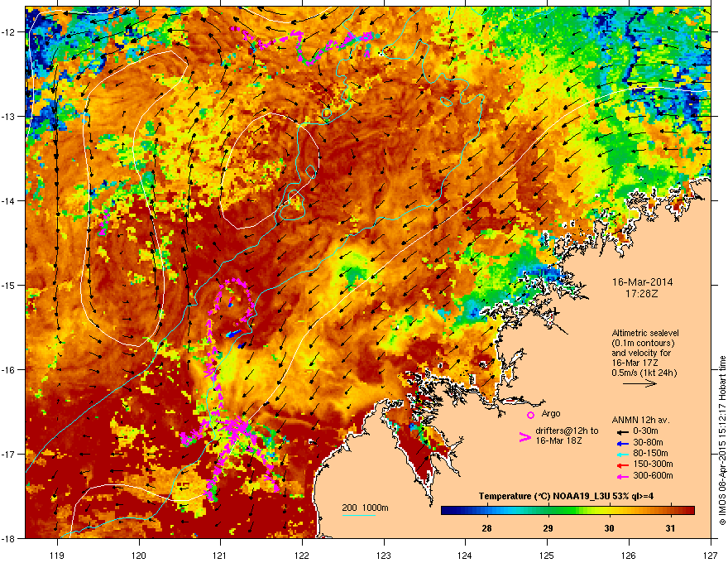This screenshot has height=563, width=728.
Task: Click longitude axis label 123
Action: tap(384, 555)
